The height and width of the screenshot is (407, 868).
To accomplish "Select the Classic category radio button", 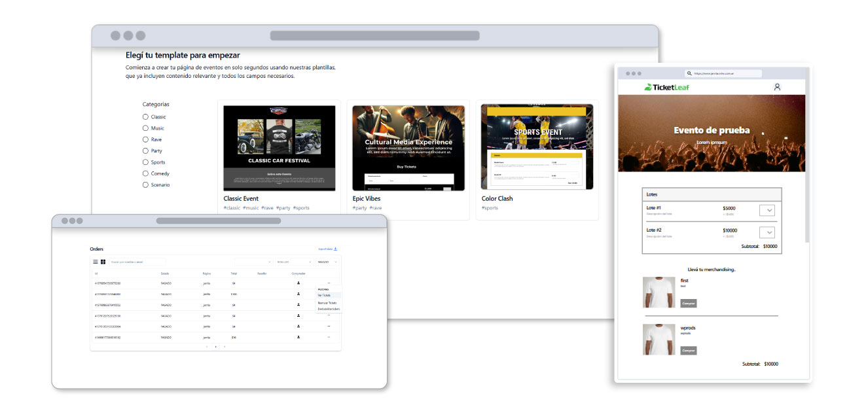I will (145, 116).
